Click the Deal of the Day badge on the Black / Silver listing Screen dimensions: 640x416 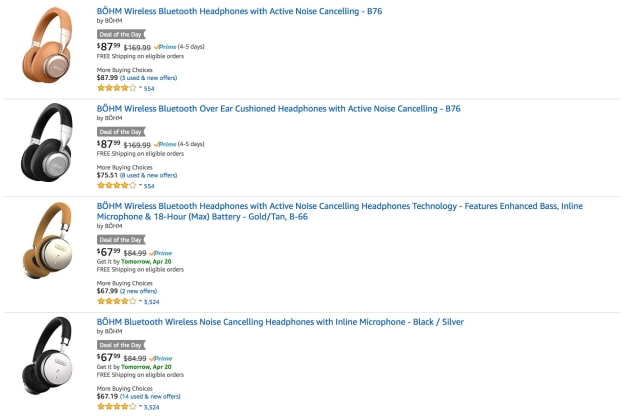121,345
